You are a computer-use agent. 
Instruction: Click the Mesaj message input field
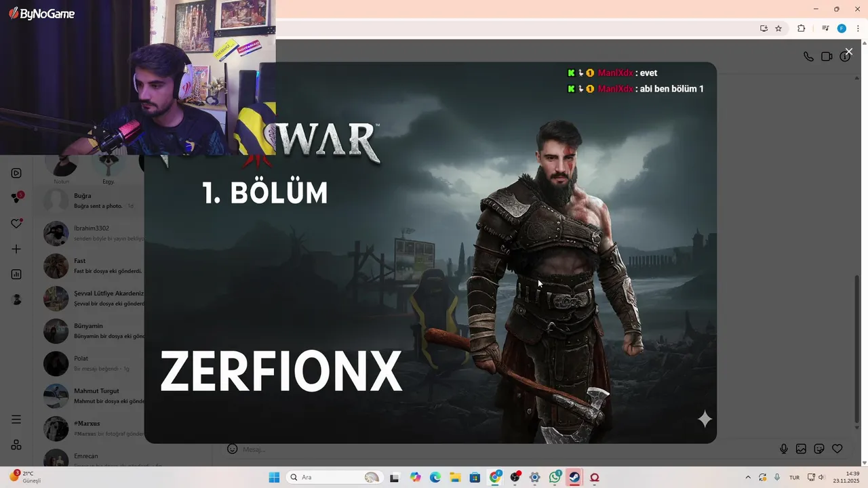[509, 449]
